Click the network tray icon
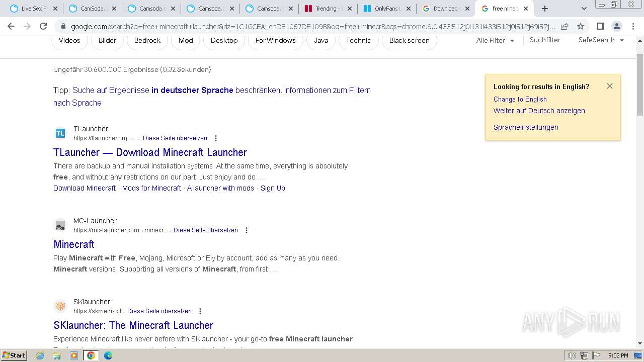The height and width of the screenshot is (362, 644). (584, 355)
